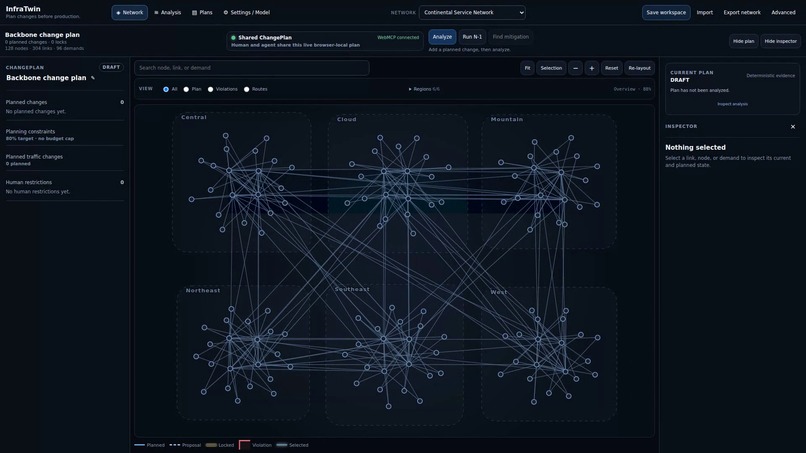Select the Plan view radio

[x=186, y=89]
